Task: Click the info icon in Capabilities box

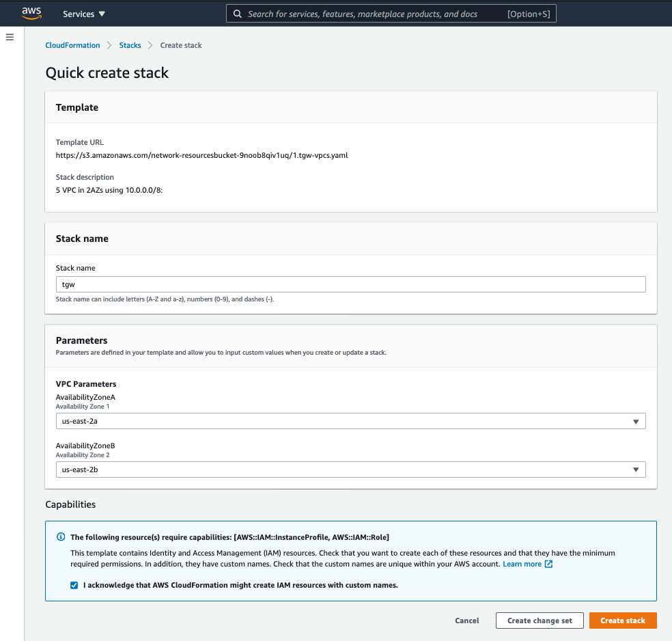Action: pos(61,537)
